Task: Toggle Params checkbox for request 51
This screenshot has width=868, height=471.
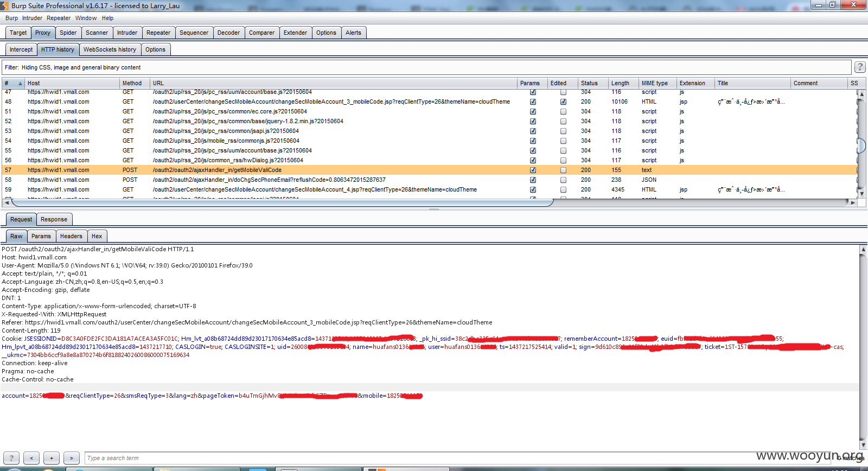Action: click(533, 111)
